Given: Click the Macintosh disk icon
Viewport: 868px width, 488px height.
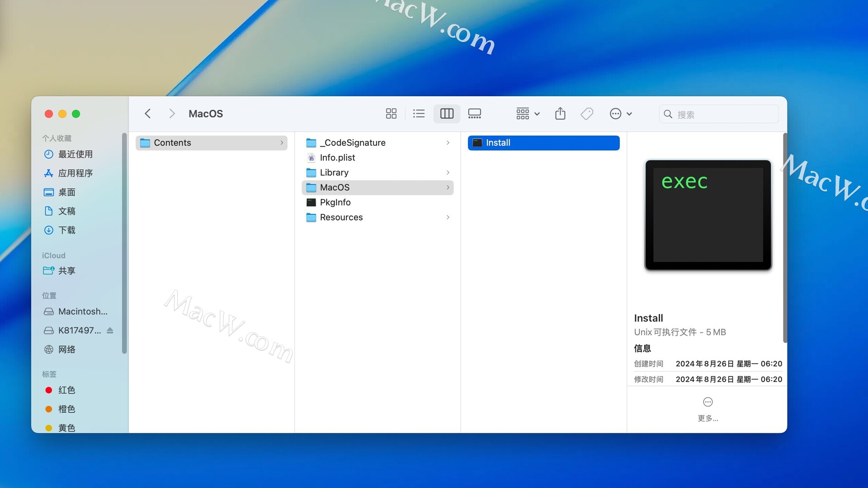Looking at the screenshot, I should (49, 311).
